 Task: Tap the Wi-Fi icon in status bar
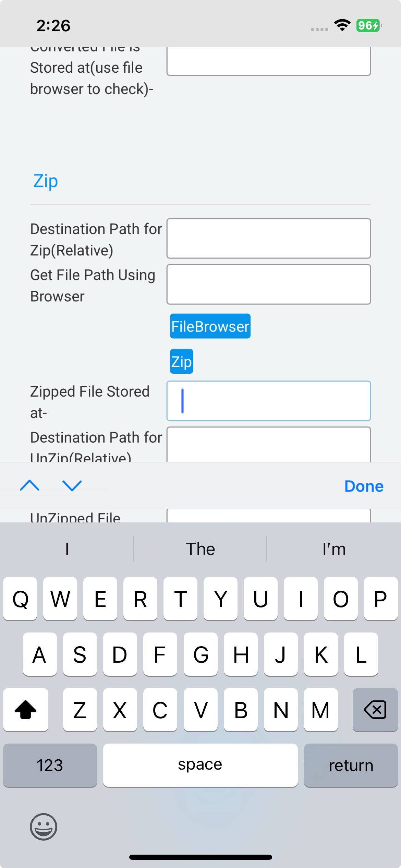pos(341,25)
